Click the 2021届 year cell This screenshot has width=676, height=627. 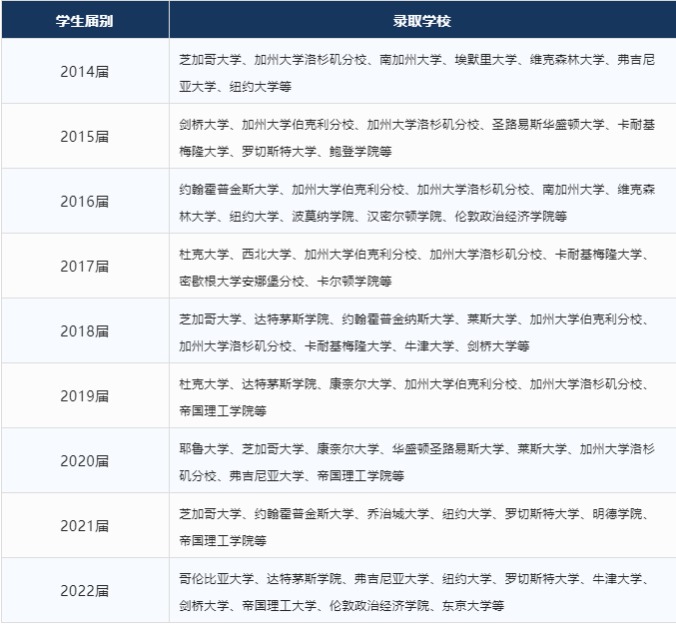pyautogui.click(x=84, y=527)
